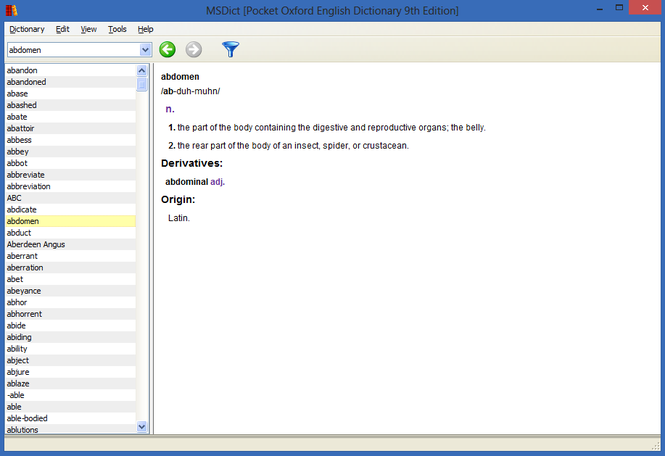Select '-able' suffix entry in list
665x456 pixels.
point(70,395)
